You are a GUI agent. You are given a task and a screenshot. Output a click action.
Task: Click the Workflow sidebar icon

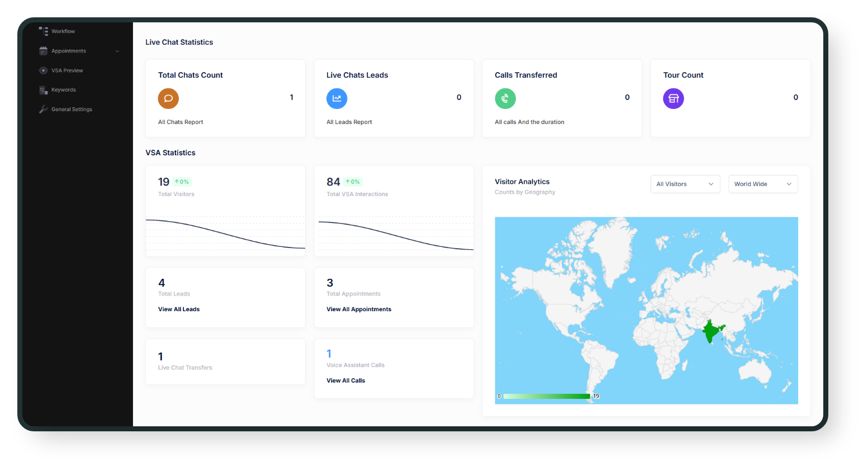click(x=44, y=31)
